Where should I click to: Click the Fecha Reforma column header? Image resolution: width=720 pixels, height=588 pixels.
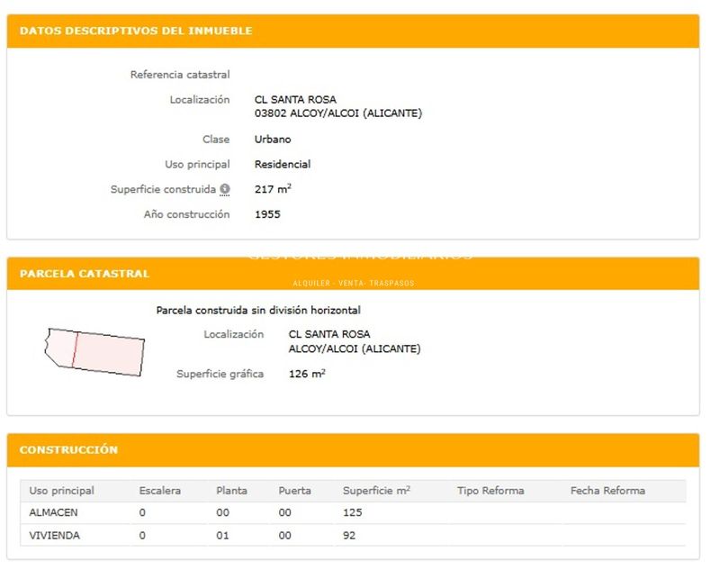pyautogui.click(x=608, y=491)
